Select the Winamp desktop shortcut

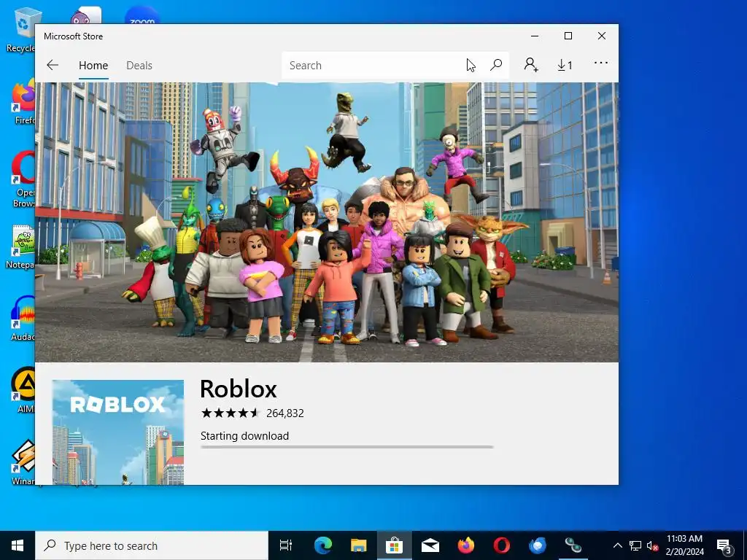[23, 462]
